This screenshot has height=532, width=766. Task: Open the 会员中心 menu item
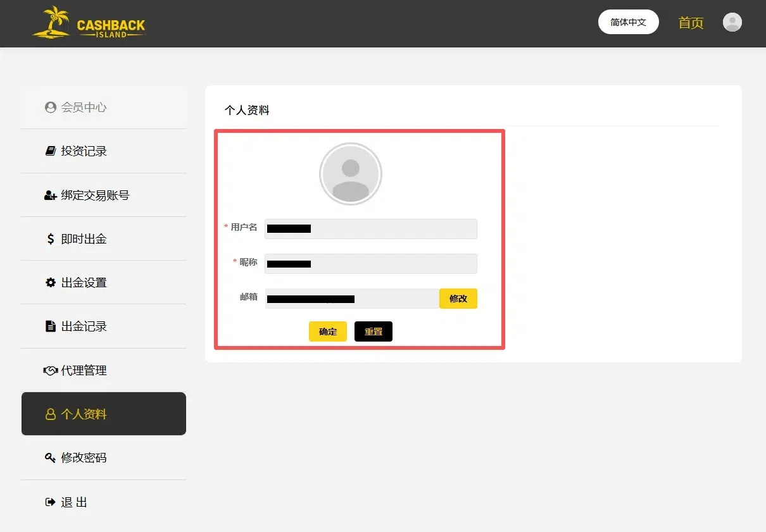pos(104,108)
